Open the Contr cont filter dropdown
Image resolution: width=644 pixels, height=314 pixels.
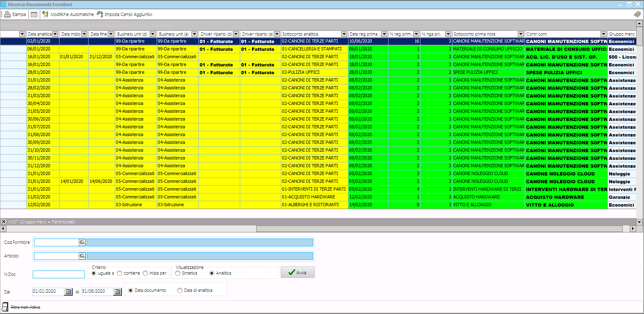(x=603, y=34)
